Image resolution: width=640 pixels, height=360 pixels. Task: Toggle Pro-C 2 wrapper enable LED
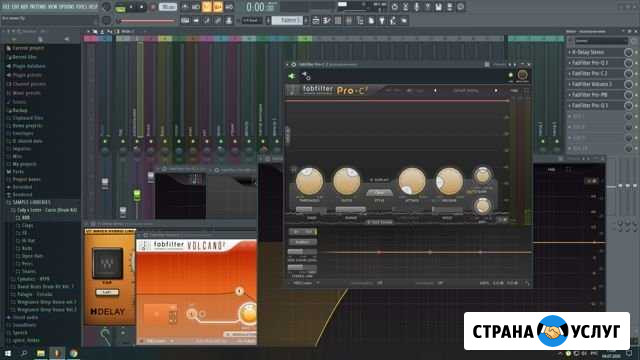coord(510,76)
